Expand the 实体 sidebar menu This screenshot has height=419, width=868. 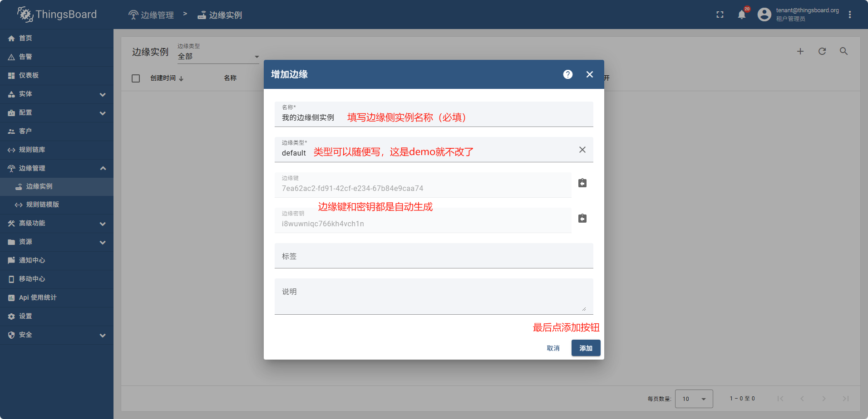57,94
